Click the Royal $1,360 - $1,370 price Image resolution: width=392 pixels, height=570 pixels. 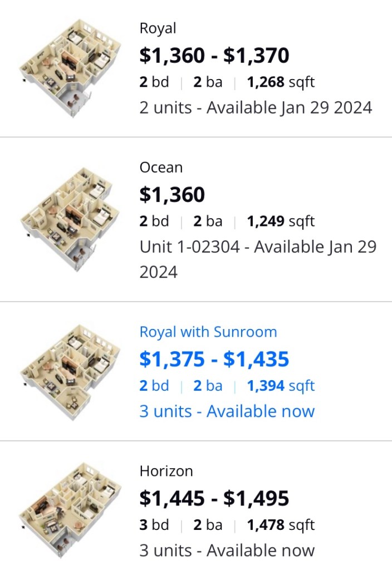(x=214, y=55)
